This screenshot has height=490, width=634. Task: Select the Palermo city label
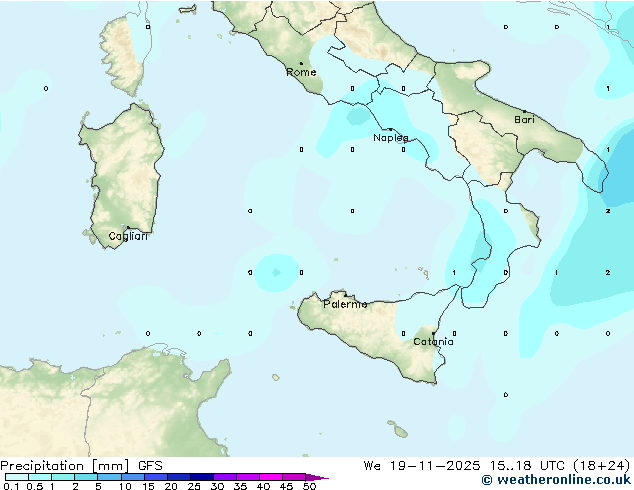click(x=345, y=304)
